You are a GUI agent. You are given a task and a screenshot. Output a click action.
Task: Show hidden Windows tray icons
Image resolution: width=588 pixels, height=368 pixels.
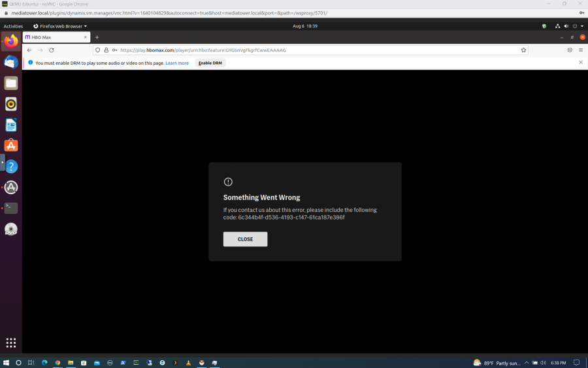[527, 363]
